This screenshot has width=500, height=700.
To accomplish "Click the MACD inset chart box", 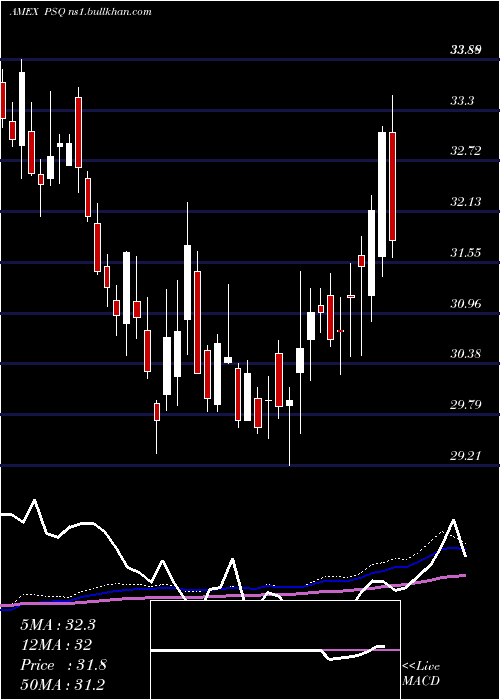I will (x=275, y=650).
